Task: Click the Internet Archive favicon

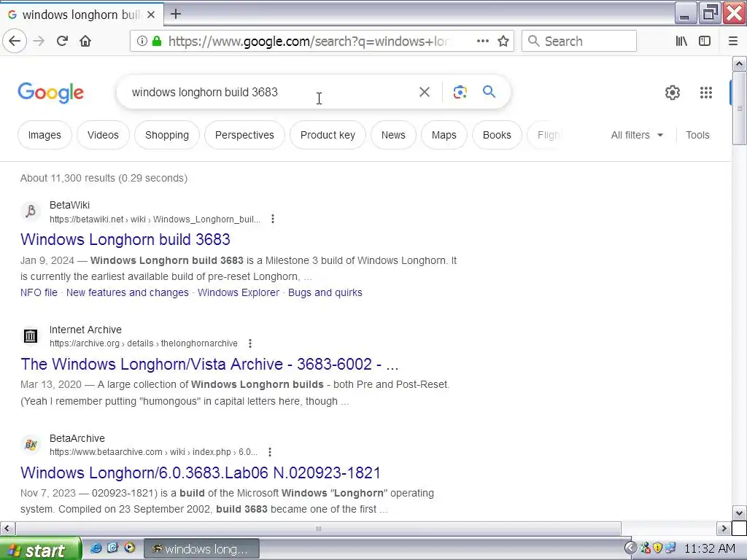Action: click(31, 335)
